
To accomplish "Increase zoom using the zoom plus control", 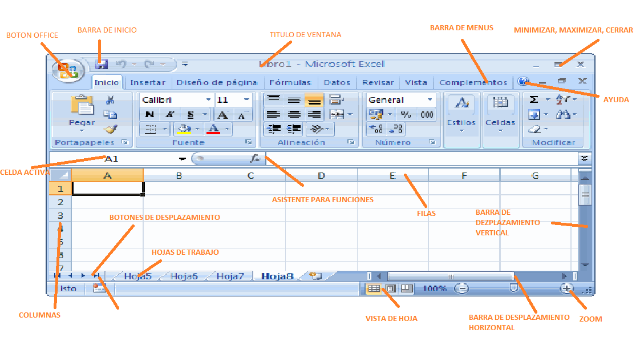I will click(567, 288).
